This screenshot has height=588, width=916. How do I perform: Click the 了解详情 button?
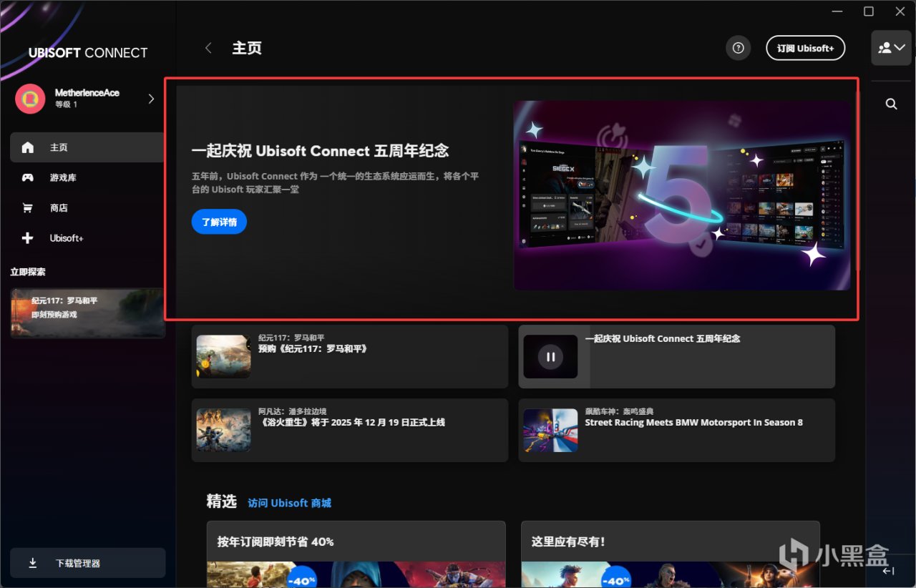point(219,222)
